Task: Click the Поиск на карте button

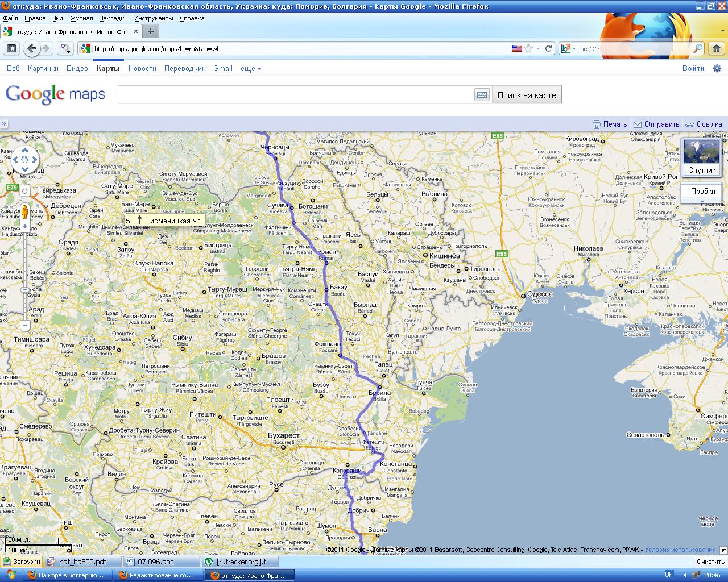Action: [527, 95]
